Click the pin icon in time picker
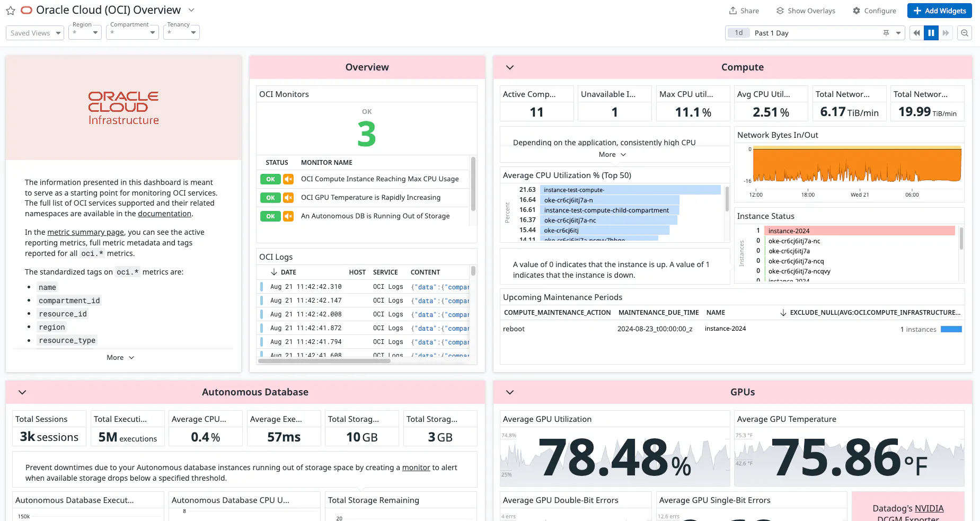 [x=886, y=33]
